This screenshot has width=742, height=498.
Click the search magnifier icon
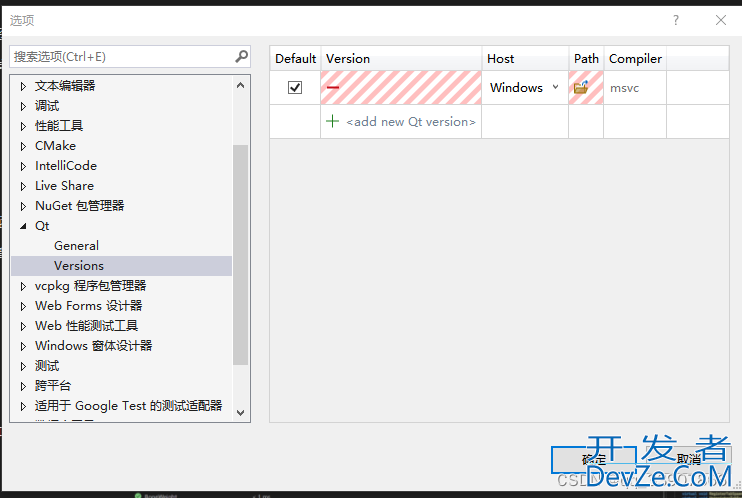(241, 57)
